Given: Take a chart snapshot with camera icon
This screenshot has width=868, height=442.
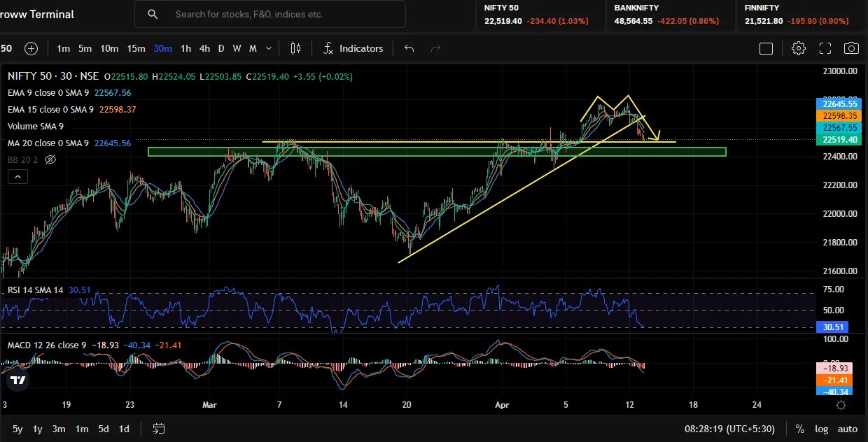Looking at the screenshot, I should (x=851, y=48).
